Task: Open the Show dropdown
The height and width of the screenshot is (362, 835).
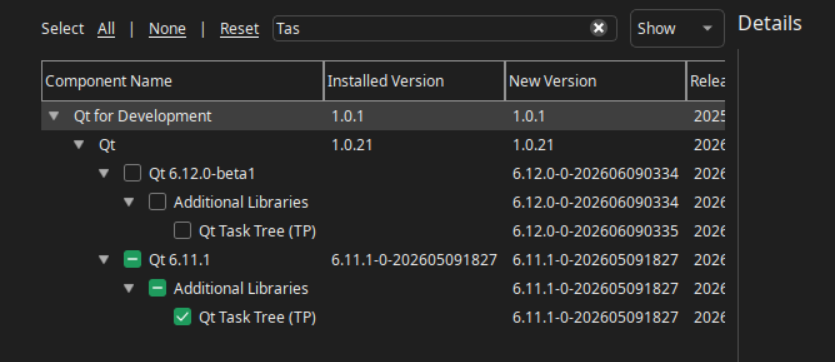Action: pyautogui.click(x=677, y=28)
